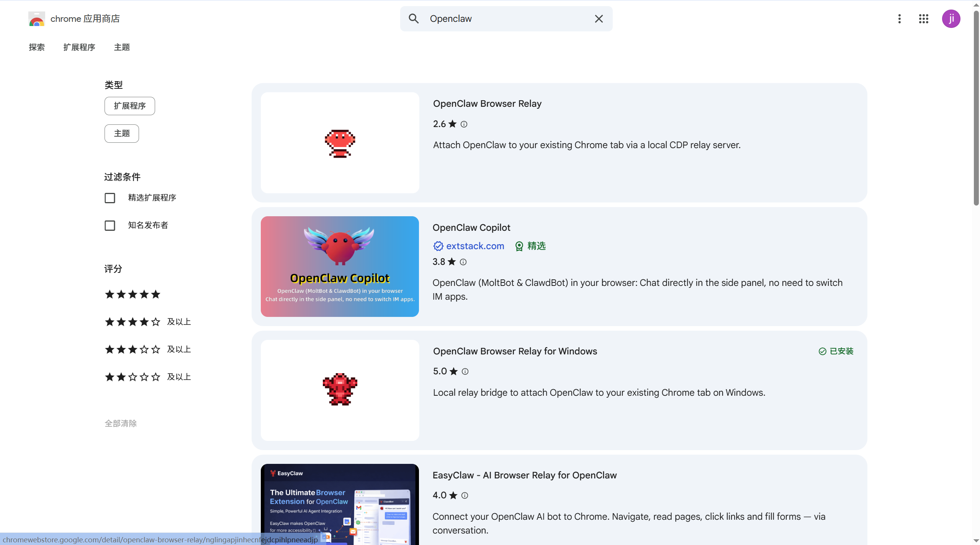
Task: Filter by four stars 及以上
Action: point(148,322)
